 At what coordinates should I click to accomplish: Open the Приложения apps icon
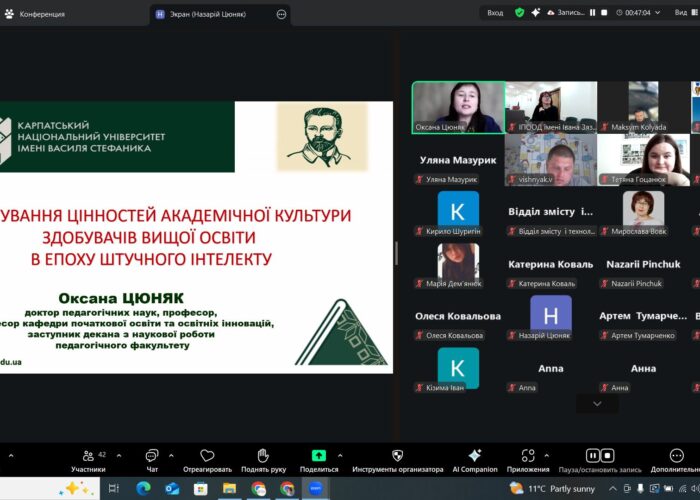click(x=526, y=457)
